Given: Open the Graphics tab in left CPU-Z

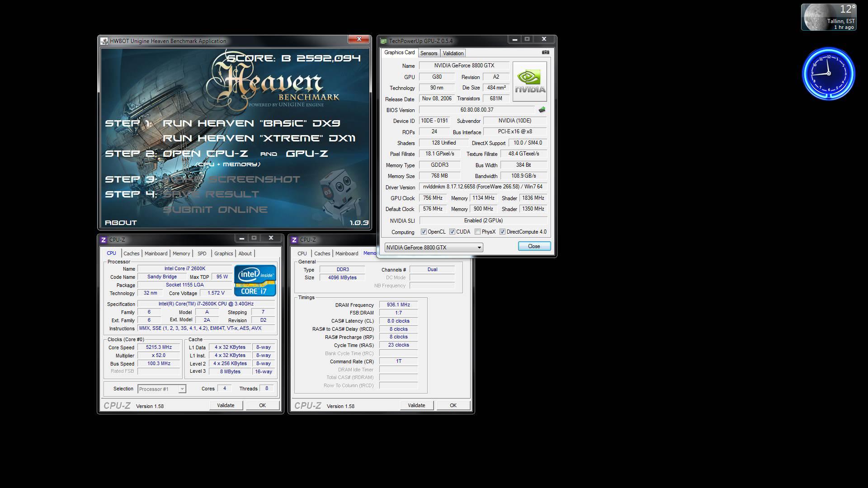Looking at the screenshot, I should [x=223, y=253].
